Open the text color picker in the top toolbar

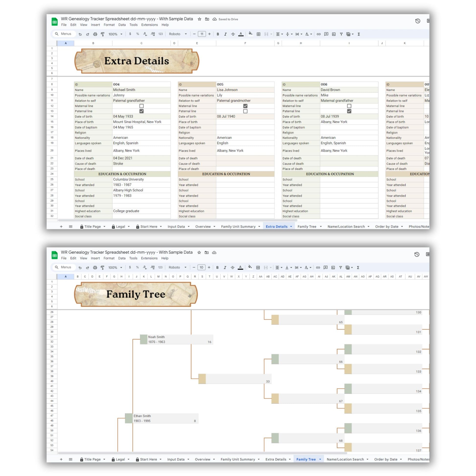241,34
